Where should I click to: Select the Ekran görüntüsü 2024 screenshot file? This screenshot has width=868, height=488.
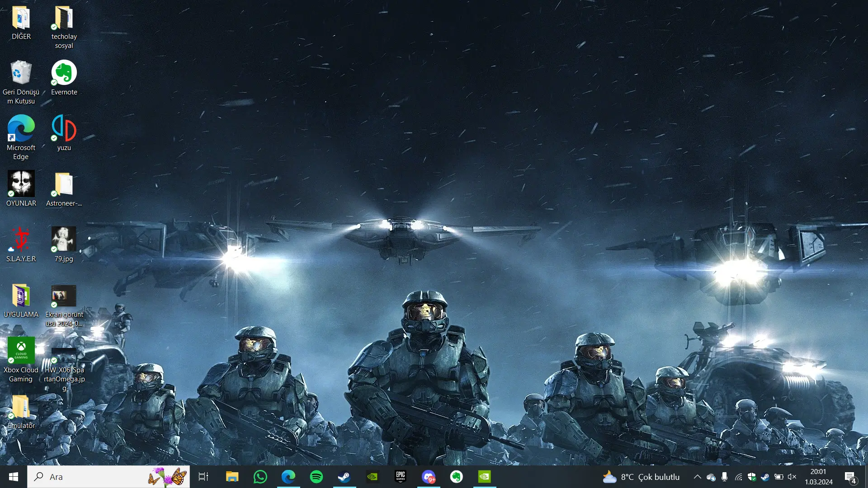click(x=64, y=305)
